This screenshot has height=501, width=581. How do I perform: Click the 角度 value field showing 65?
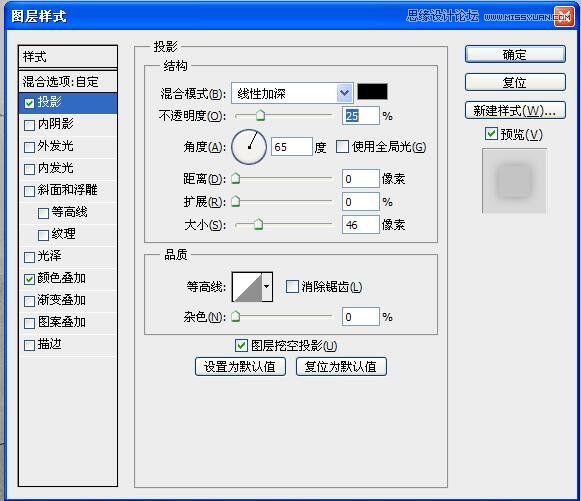[x=292, y=147]
